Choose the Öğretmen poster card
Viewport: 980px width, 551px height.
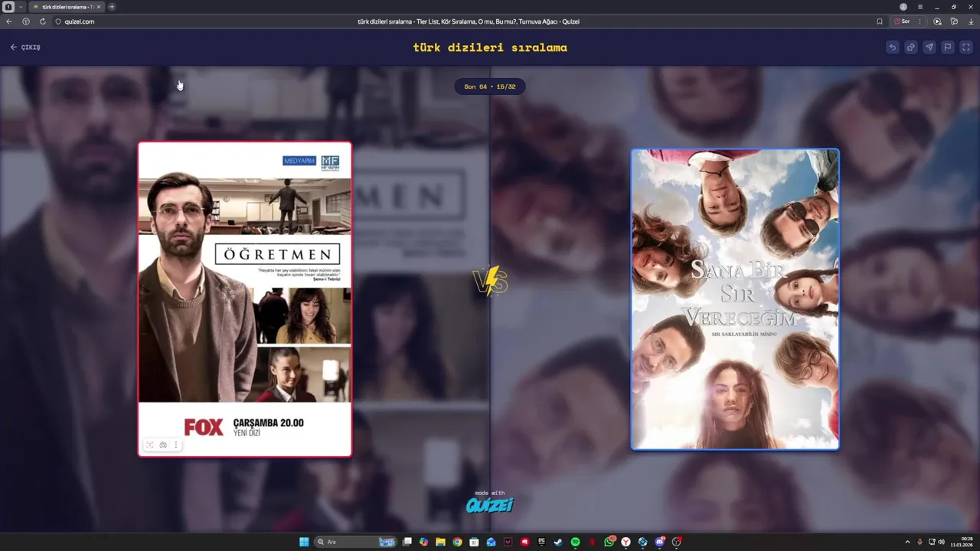tap(245, 299)
